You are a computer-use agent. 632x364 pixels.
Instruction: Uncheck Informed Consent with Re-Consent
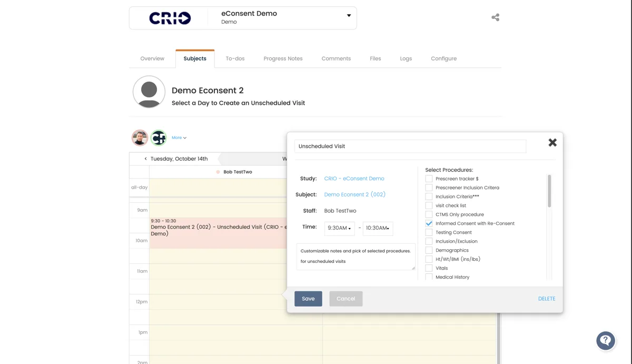(429, 223)
